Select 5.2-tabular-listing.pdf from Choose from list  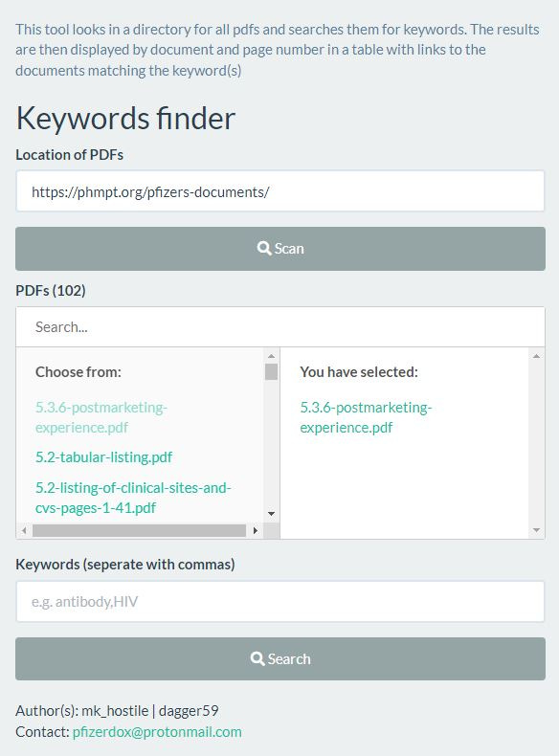pyautogui.click(x=103, y=457)
